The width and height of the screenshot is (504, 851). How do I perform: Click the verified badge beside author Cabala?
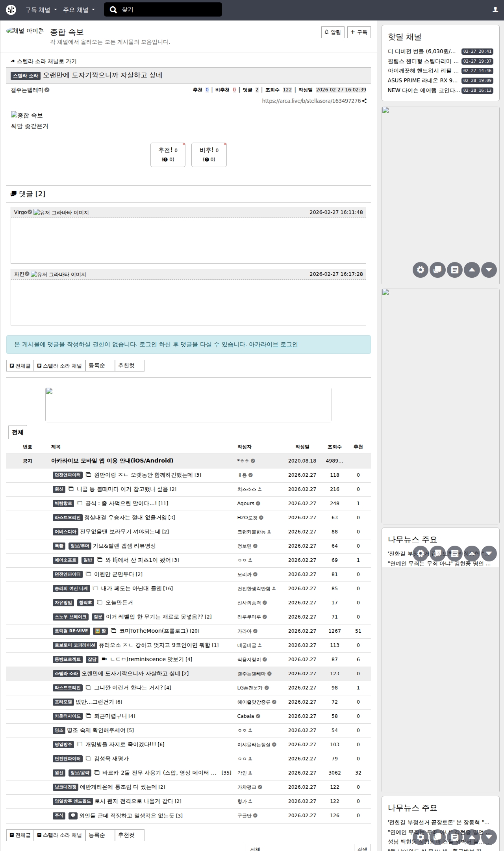[258, 716]
